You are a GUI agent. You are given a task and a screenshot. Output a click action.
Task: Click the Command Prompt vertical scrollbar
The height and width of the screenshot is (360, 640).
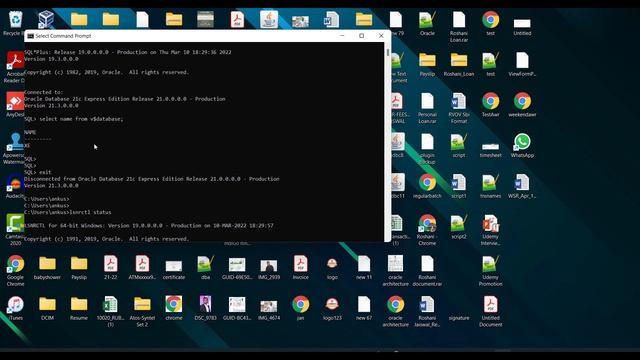tap(387, 142)
